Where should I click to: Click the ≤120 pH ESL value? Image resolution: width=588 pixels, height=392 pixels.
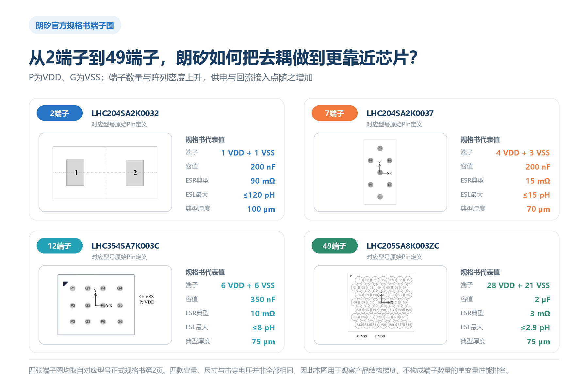(259, 195)
